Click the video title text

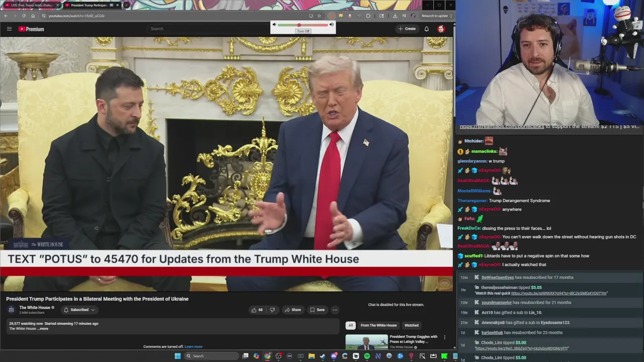coord(97,299)
